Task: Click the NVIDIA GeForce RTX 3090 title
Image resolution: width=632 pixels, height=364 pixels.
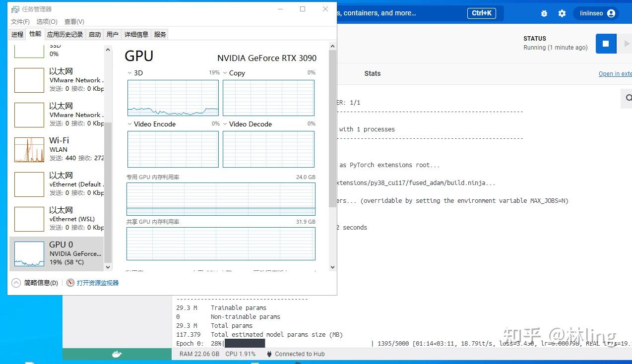Action: click(x=267, y=58)
